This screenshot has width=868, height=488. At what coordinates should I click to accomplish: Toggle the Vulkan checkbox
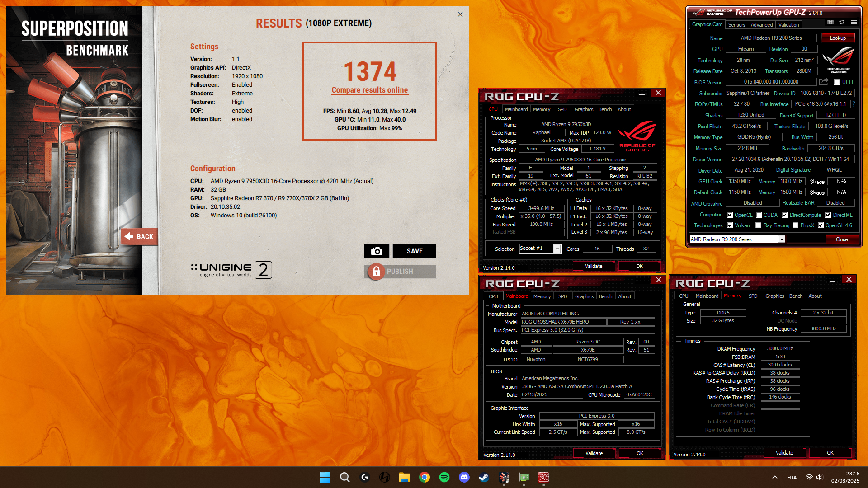click(x=730, y=225)
